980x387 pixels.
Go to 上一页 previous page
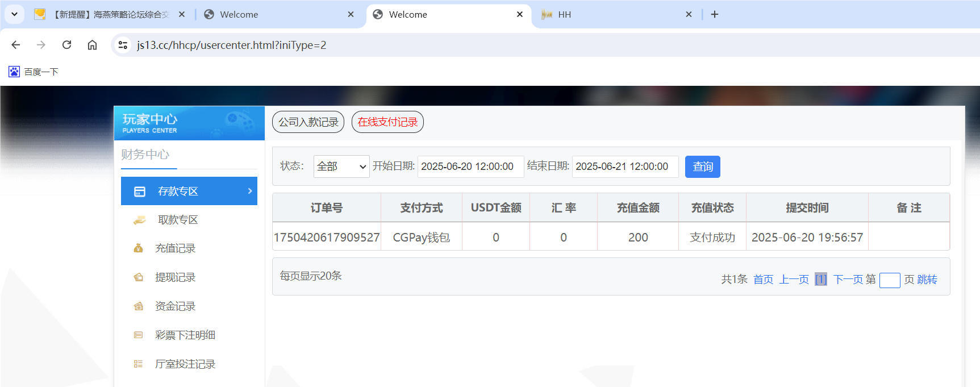coord(794,280)
